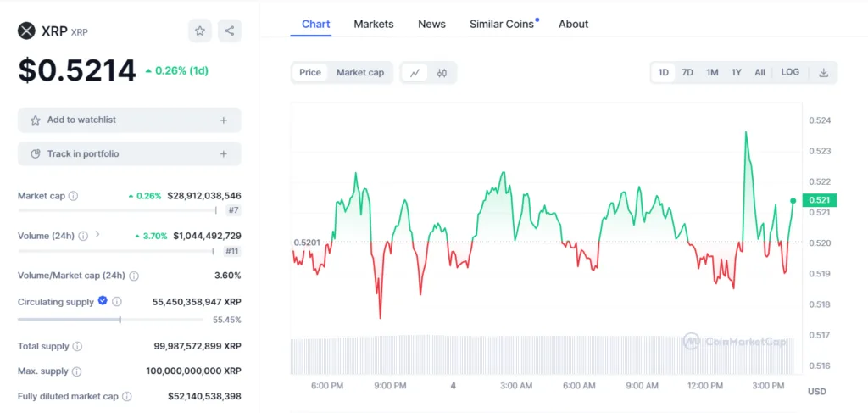Open the Volume (24h) info icon
Image resolution: width=868 pixels, height=413 pixels.
click(83, 236)
